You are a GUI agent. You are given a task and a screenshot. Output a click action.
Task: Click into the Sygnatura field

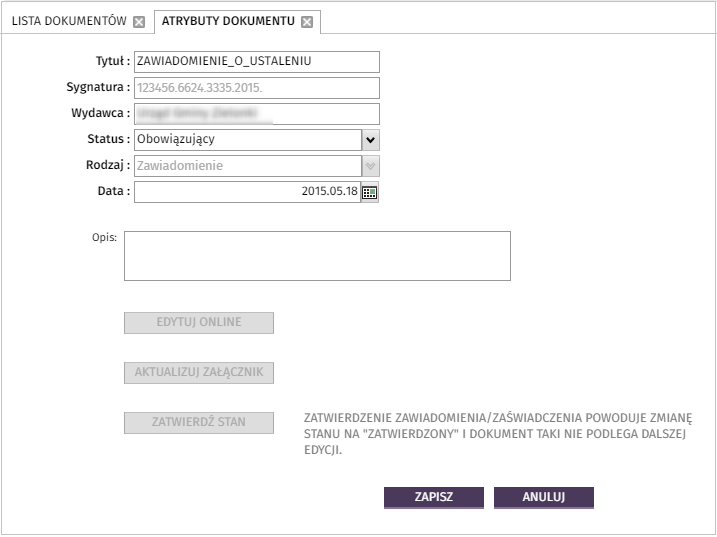click(257, 88)
